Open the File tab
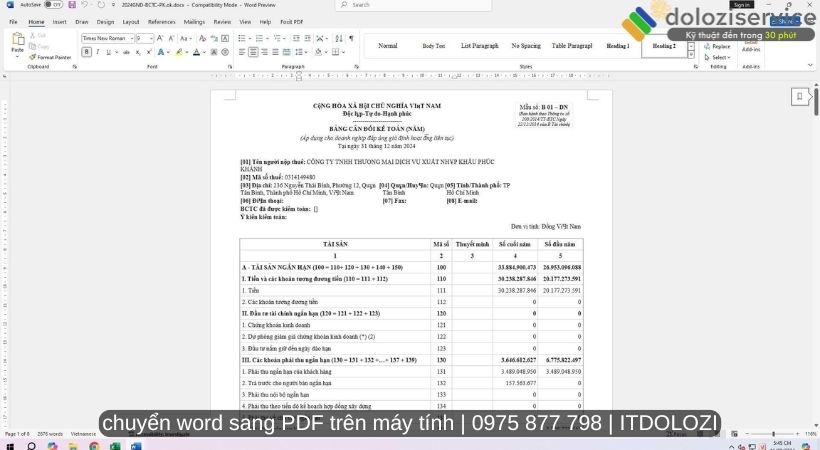The height and width of the screenshot is (450, 820). pyautogui.click(x=13, y=22)
